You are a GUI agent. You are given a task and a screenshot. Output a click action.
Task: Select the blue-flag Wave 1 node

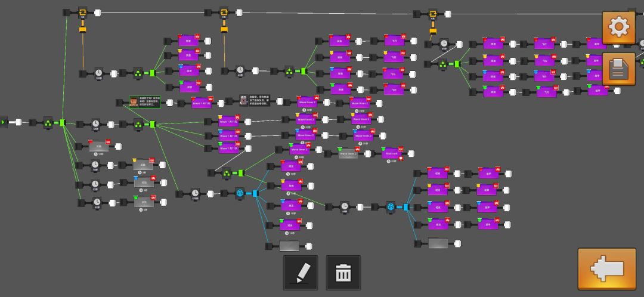click(229, 135)
